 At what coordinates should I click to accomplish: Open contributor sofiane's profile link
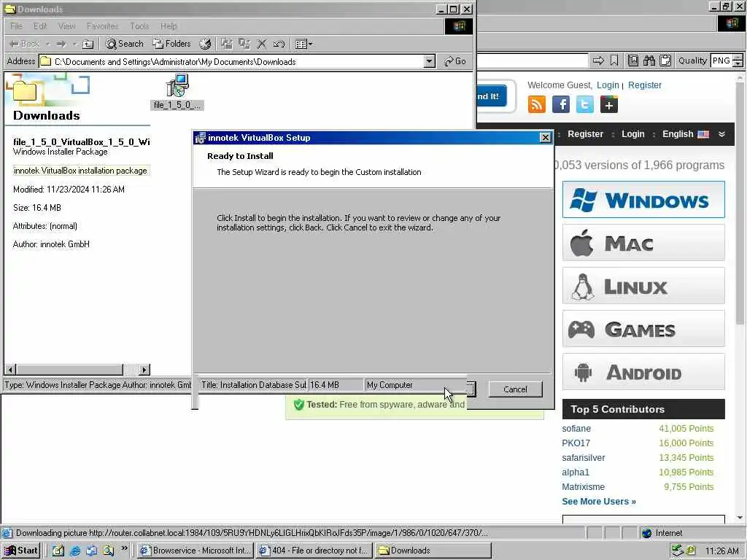576,429
